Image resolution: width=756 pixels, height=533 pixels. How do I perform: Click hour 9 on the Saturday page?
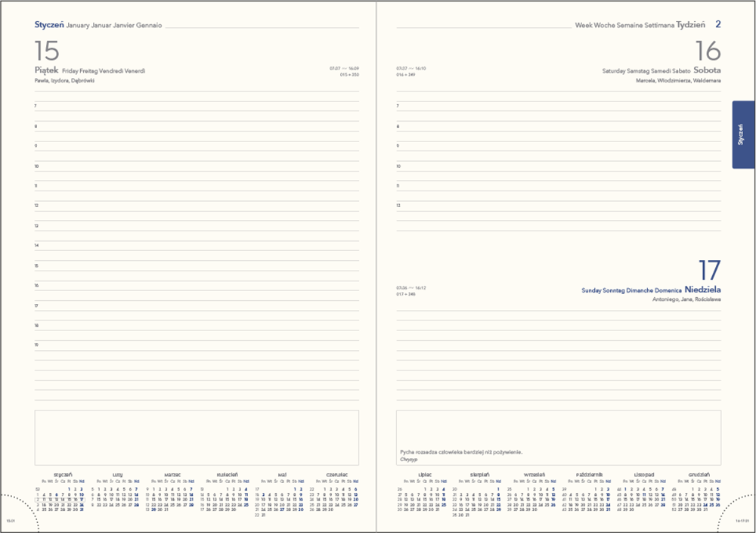(398, 146)
